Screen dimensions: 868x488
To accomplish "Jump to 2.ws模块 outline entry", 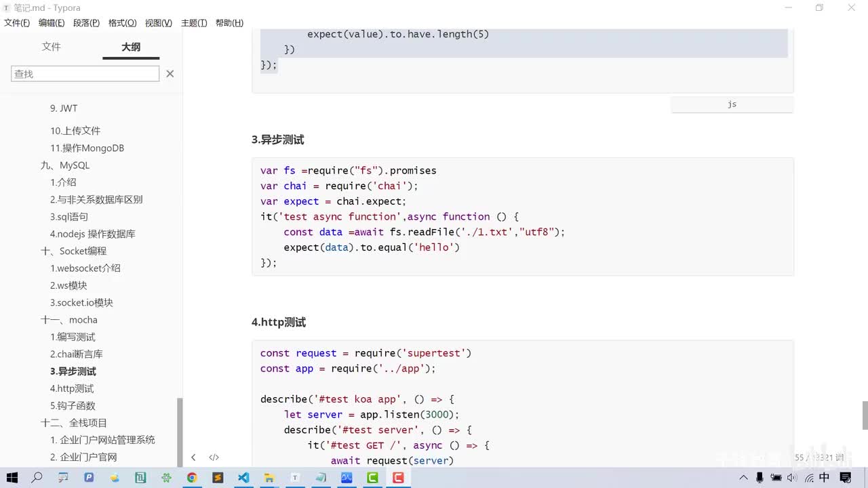I will 68,286.
